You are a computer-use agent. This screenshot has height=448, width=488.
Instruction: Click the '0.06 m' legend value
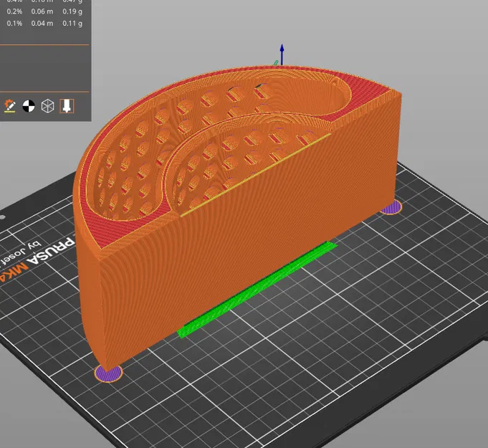click(42, 11)
